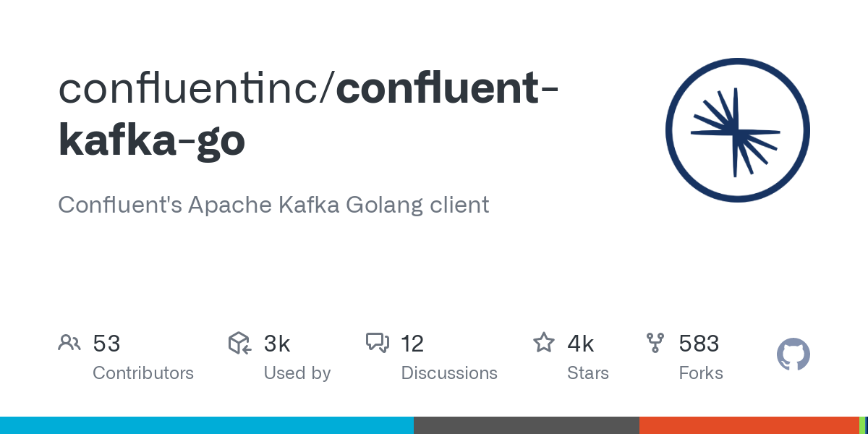Select the confluent-kafka-go repository title
The image size is (868, 434).
pos(308,114)
